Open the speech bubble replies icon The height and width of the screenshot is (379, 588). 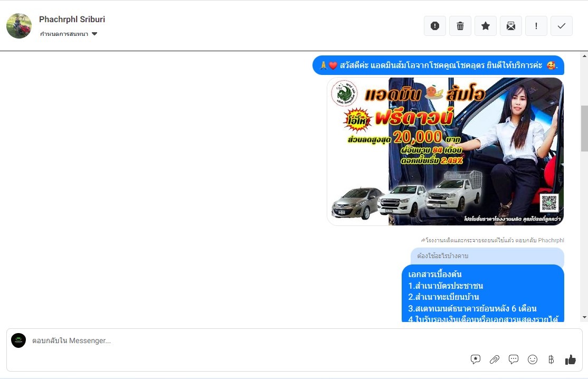point(514,359)
